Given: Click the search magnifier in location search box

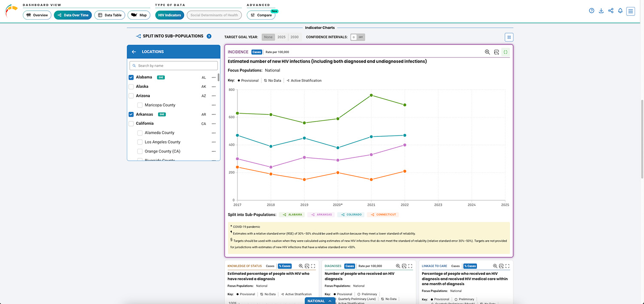Looking at the screenshot, I should point(134,66).
